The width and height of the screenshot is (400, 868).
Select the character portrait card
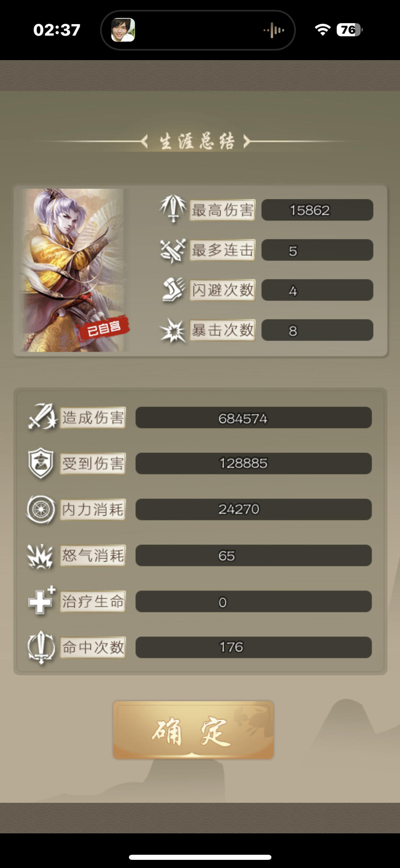[x=73, y=270]
